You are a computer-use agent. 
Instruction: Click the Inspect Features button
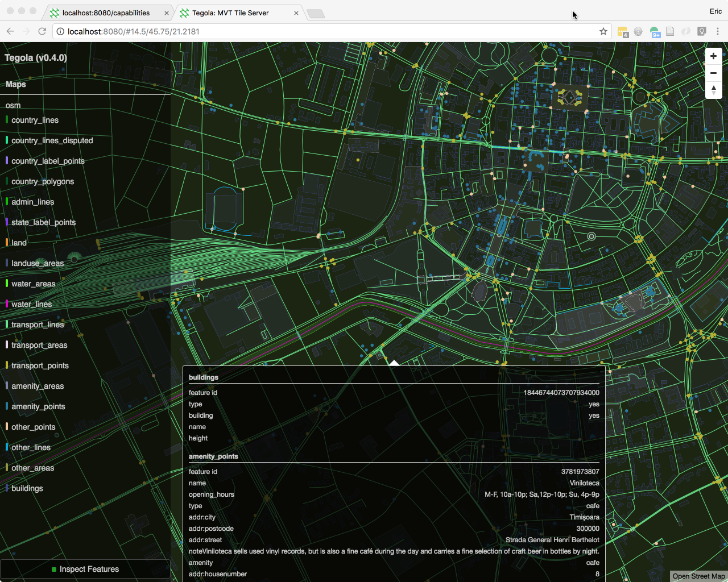tap(85, 569)
